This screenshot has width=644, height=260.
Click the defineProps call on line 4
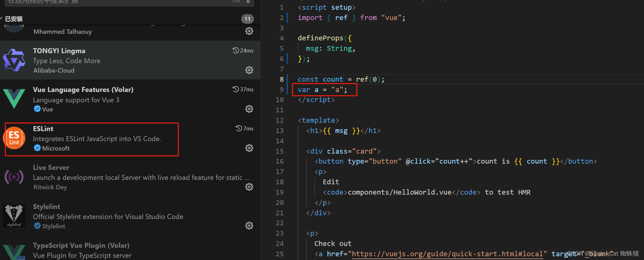[x=324, y=38]
